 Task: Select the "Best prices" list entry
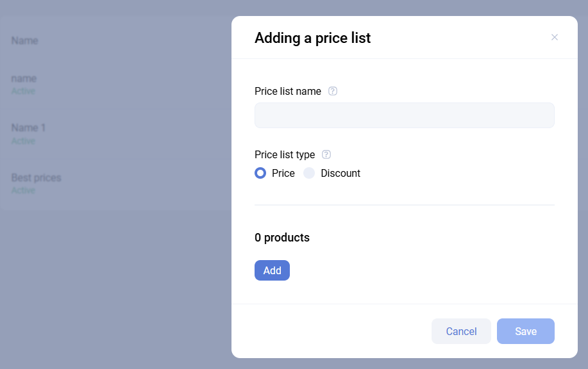(x=36, y=177)
